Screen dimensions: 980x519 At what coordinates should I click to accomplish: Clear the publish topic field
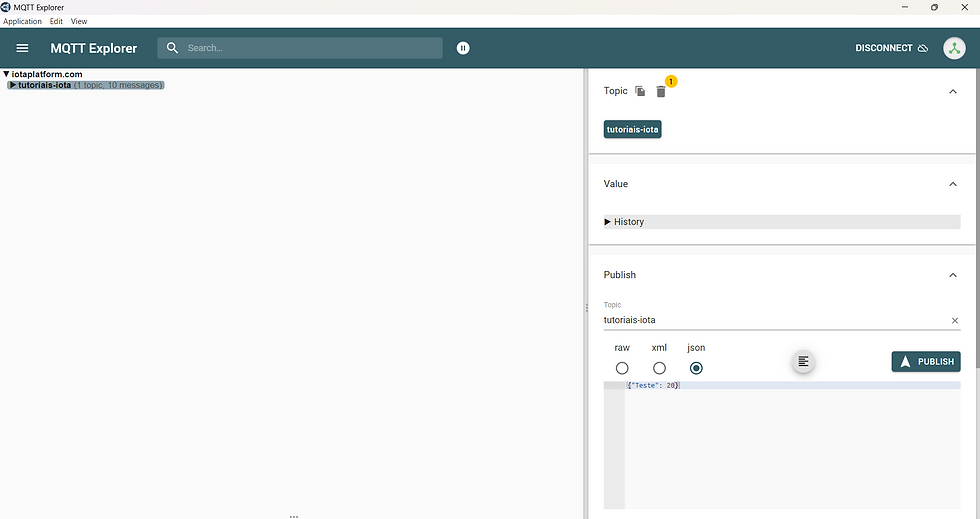tap(955, 320)
